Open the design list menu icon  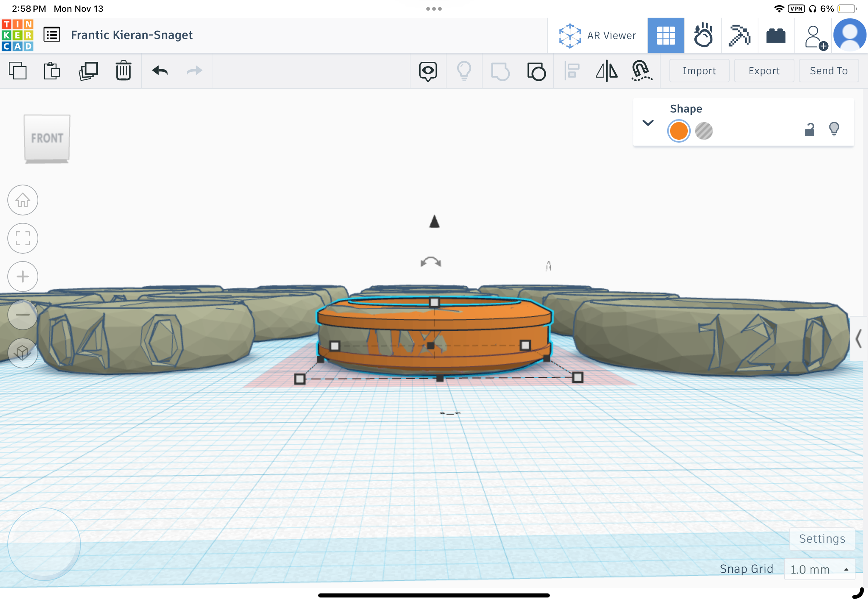click(x=52, y=35)
